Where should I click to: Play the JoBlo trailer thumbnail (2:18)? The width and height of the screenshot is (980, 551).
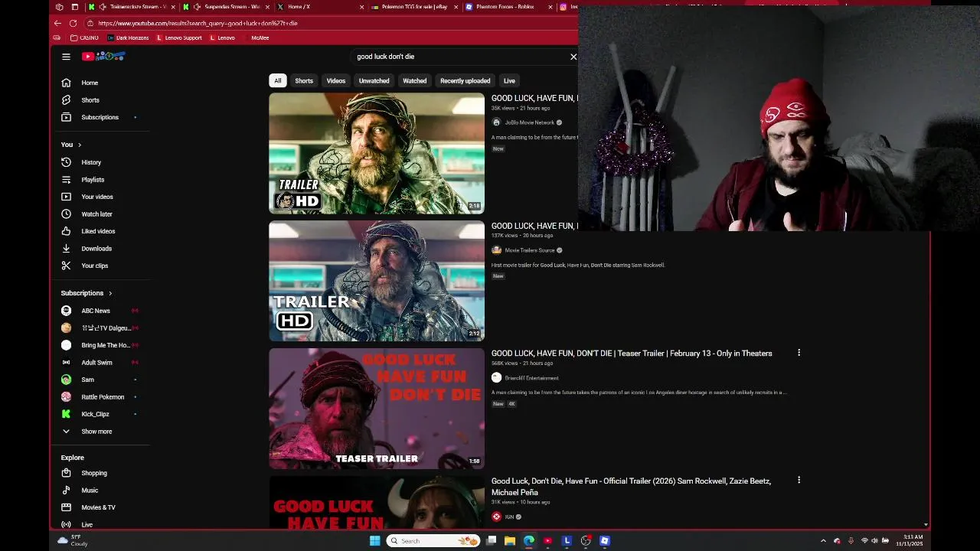tap(377, 153)
